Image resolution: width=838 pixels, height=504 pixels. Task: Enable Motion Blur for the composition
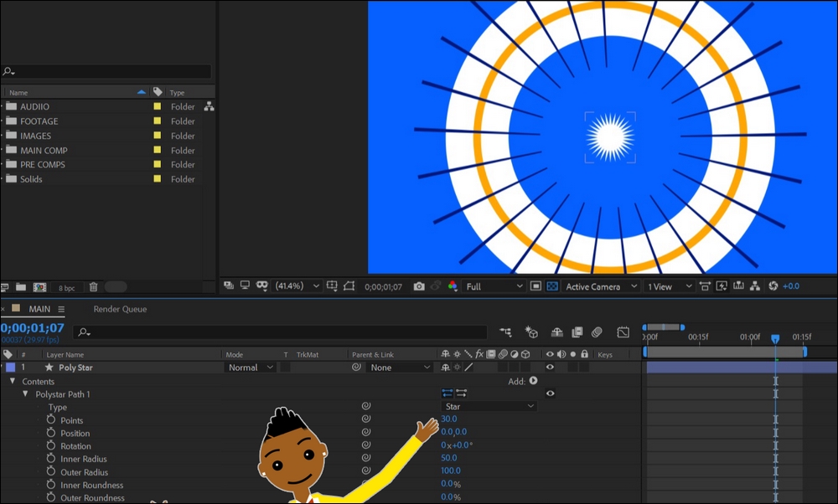(597, 332)
